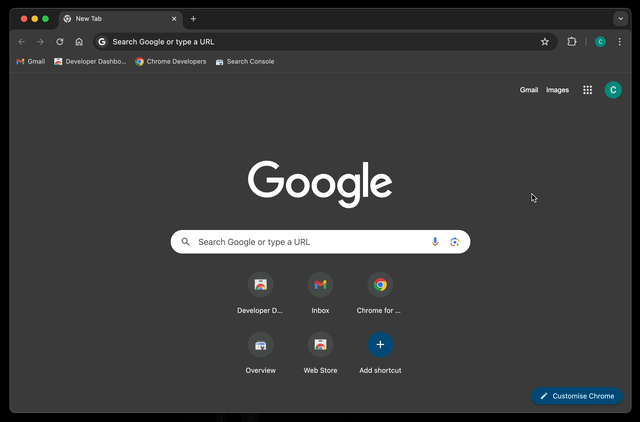
Task: Expand the tab search chevron
Action: tap(620, 19)
